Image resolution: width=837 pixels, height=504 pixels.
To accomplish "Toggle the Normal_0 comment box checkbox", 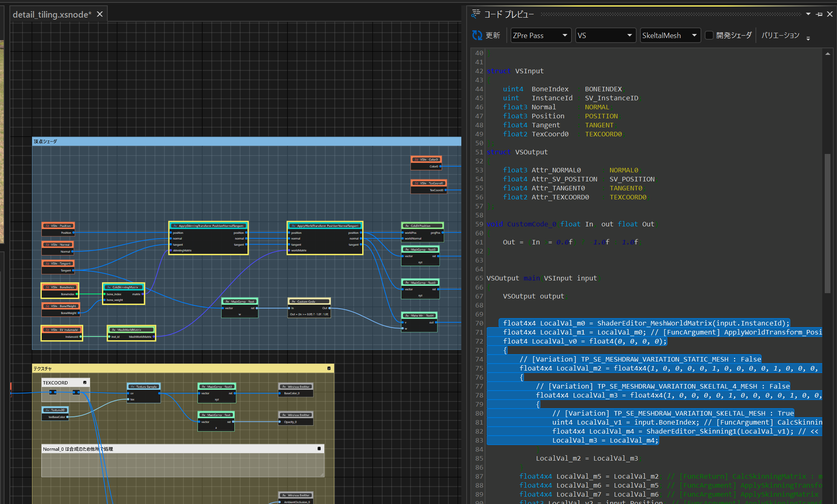I will click(319, 449).
